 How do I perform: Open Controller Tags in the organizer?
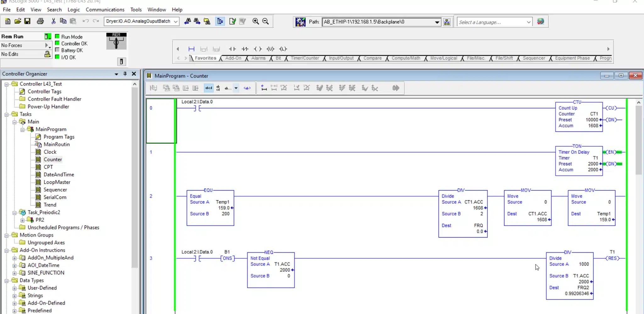[44, 91]
